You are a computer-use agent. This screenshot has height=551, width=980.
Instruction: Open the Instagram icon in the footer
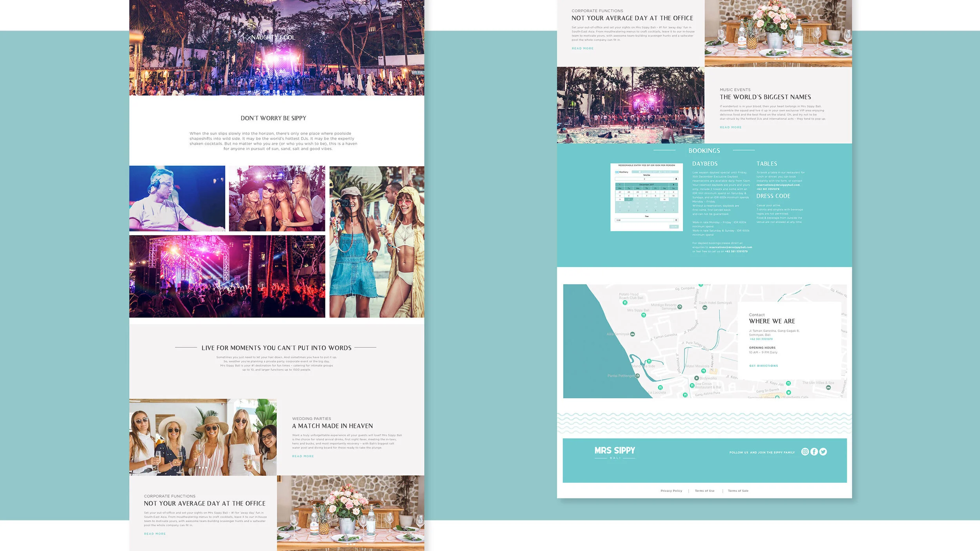[x=805, y=451]
